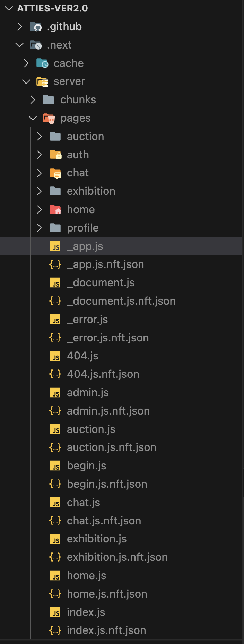This screenshot has width=244, height=644.
Task: Expand the home folder chevron
Action: click(40, 209)
